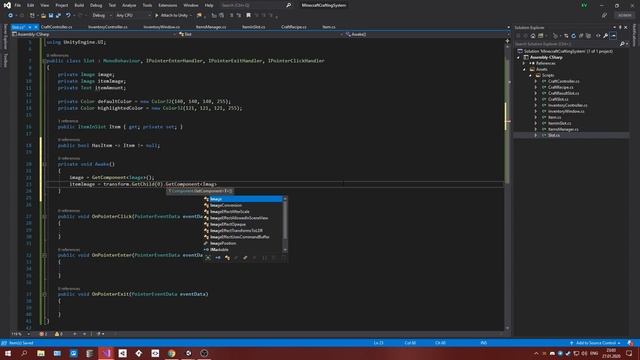Collapse the Awake method outlining region
This screenshot has height=360, width=640.
tap(44, 164)
